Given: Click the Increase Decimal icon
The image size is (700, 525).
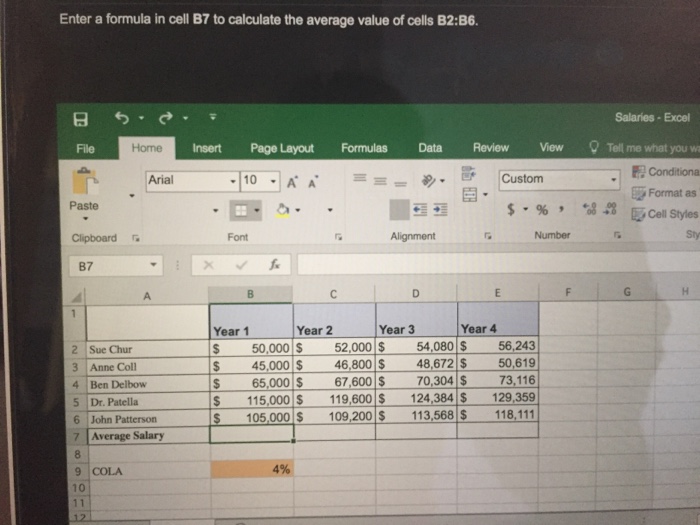Looking at the screenshot, I should 589,208.
